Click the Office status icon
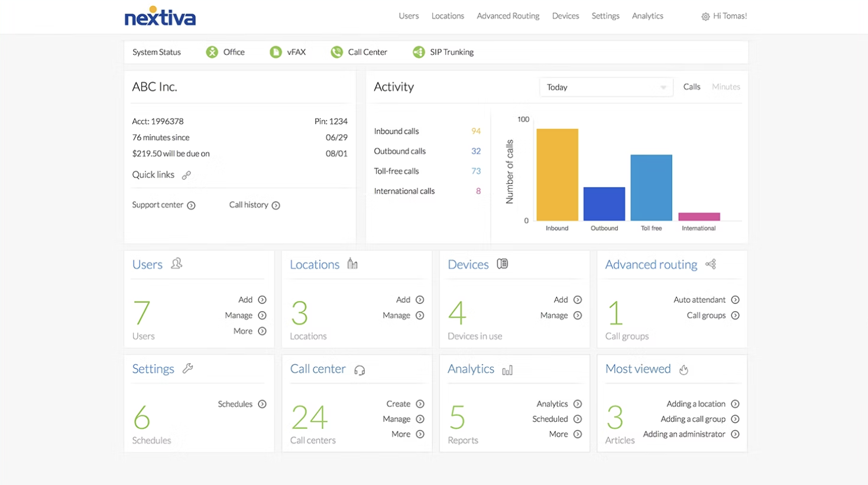 point(212,52)
